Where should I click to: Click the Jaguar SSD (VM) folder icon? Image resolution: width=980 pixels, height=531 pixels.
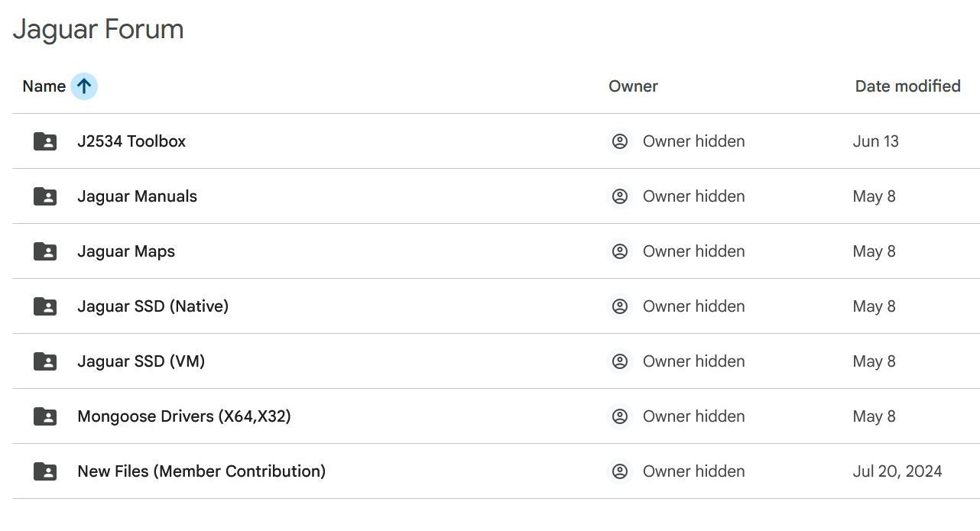point(45,361)
